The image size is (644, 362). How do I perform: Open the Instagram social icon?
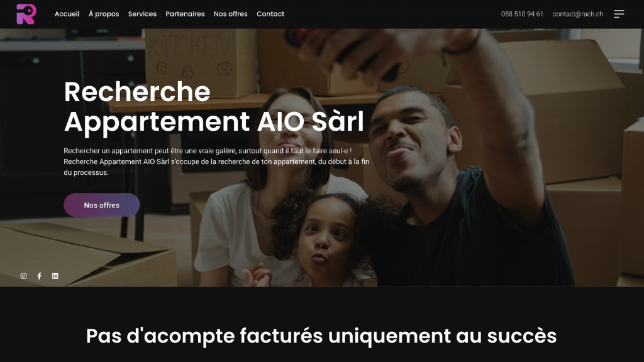23,276
